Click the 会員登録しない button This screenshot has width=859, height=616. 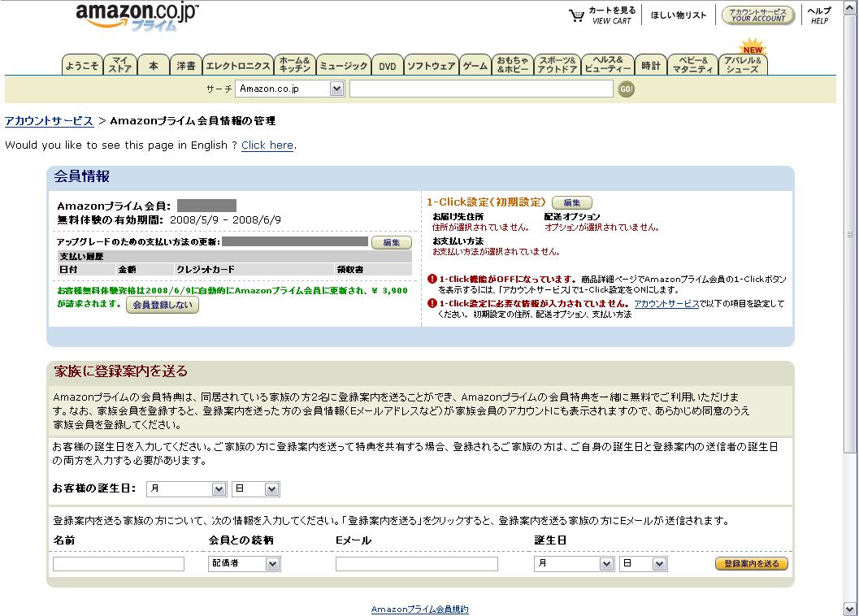[163, 305]
